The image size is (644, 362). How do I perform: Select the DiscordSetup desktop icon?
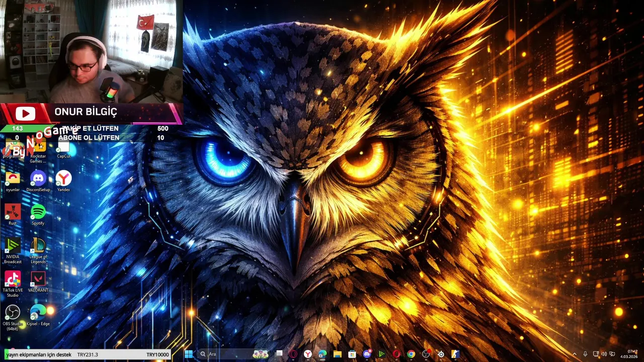[38, 182]
